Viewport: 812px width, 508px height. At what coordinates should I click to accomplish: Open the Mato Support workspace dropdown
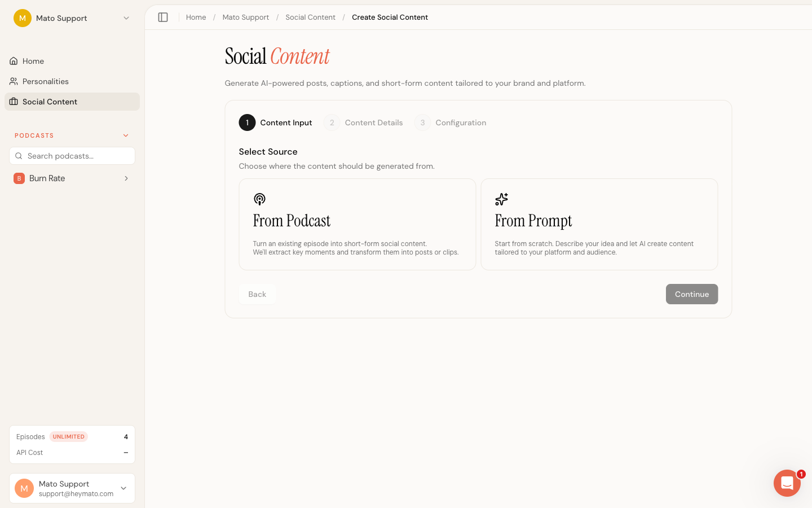72,18
